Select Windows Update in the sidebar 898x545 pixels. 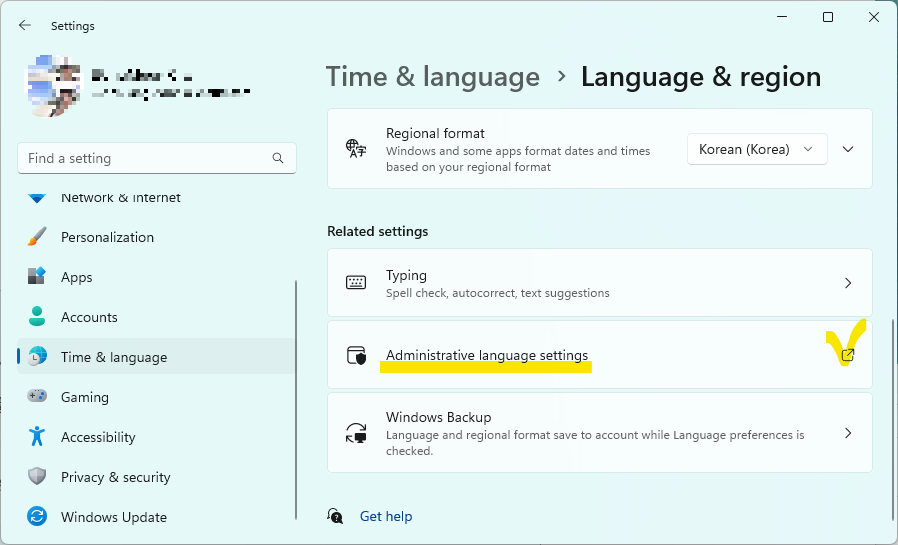tap(156, 517)
